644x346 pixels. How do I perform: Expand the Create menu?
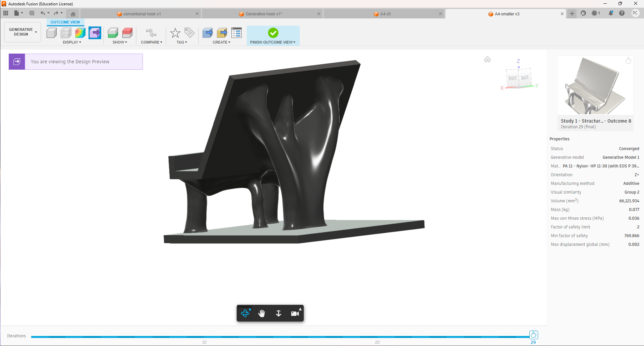click(x=221, y=42)
